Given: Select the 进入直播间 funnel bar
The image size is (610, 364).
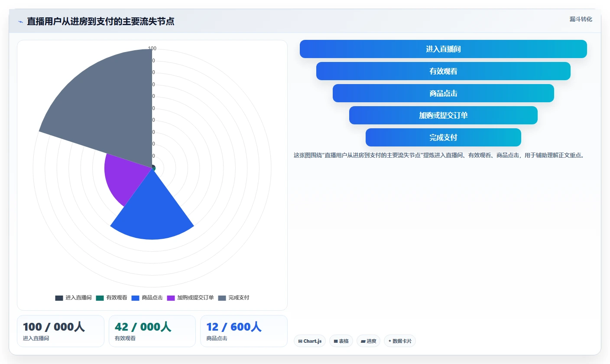Looking at the screenshot, I should [443, 49].
